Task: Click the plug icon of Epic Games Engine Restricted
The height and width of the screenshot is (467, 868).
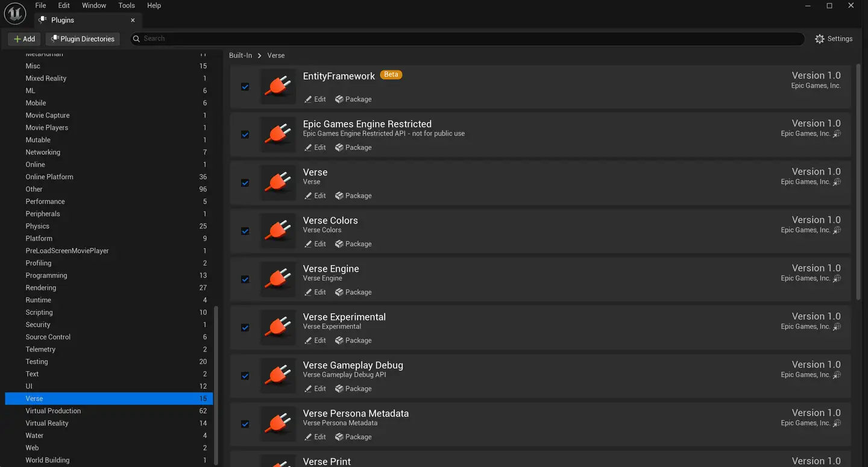Action: 278,134
